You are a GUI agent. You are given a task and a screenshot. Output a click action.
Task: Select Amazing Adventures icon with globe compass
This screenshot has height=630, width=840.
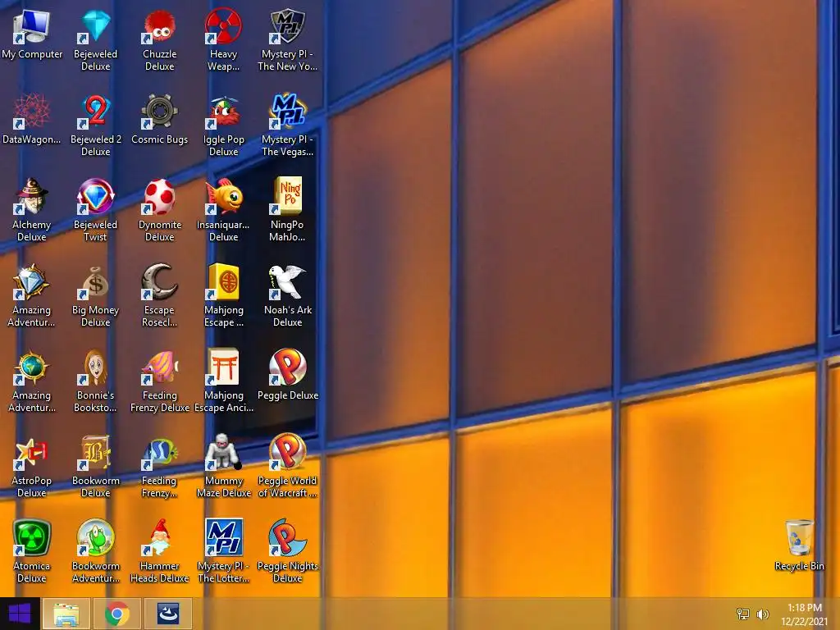[x=32, y=368]
